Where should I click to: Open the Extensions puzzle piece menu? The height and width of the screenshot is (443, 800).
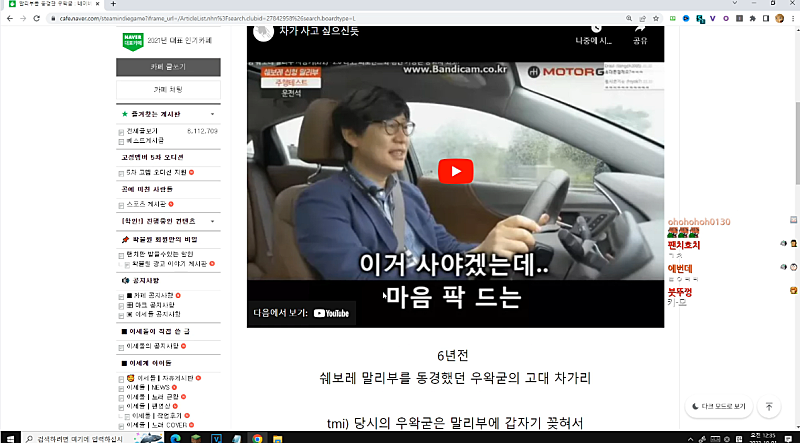[x=753, y=18]
